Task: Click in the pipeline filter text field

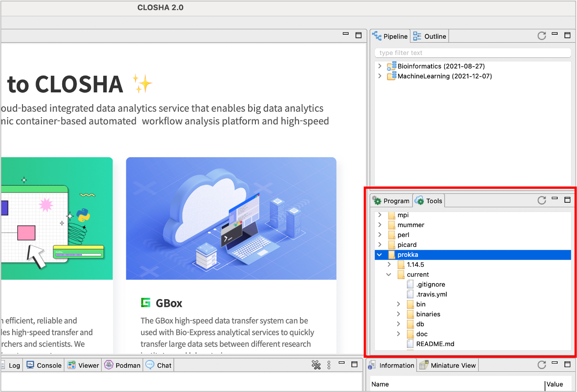Action: click(x=473, y=53)
